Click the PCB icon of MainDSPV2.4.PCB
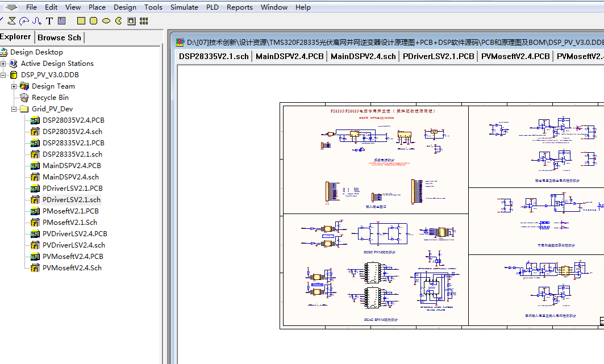 [x=35, y=165]
